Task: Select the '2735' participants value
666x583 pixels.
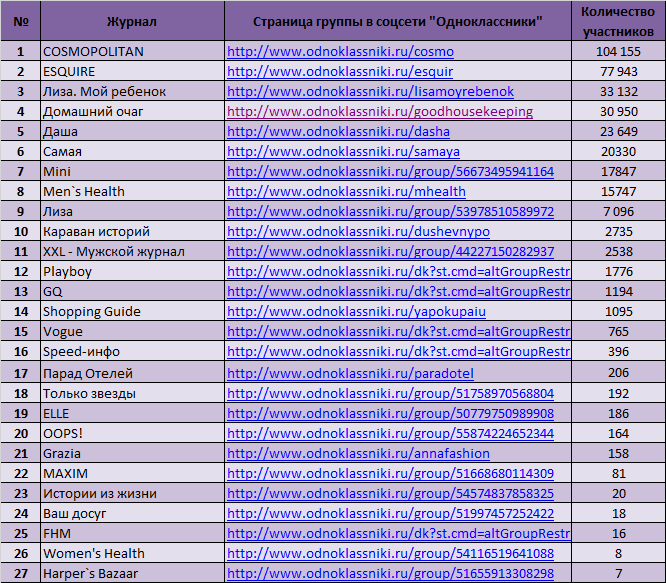Action: (618, 231)
